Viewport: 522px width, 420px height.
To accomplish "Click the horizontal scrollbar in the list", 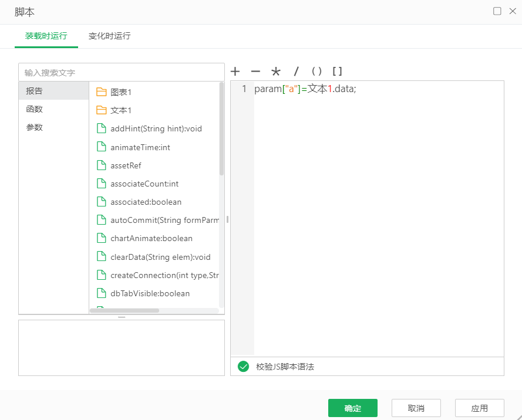I will 124,310.
